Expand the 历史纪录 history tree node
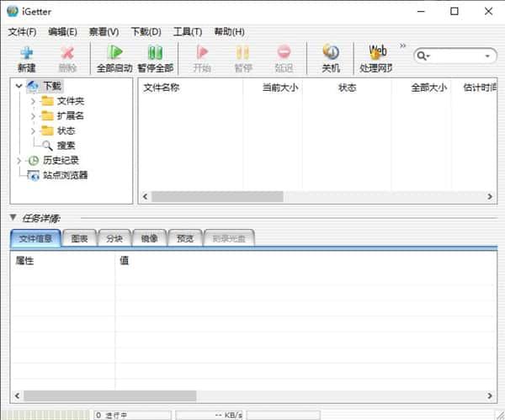 [19, 160]
